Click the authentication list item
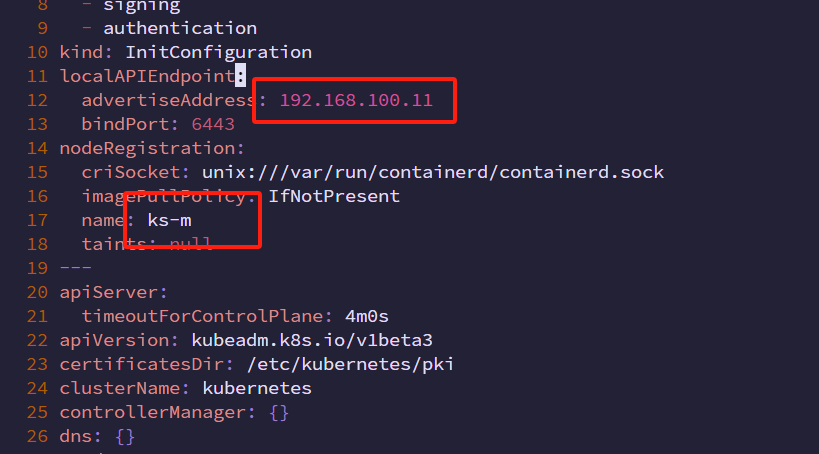This screenshot has width=819, height=454. [180, 28]
